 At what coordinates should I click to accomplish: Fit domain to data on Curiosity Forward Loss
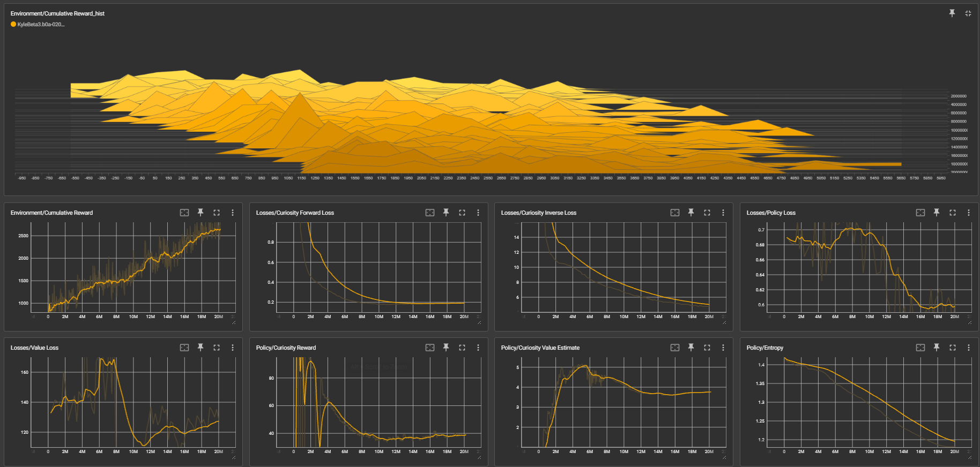pos(430,213)
